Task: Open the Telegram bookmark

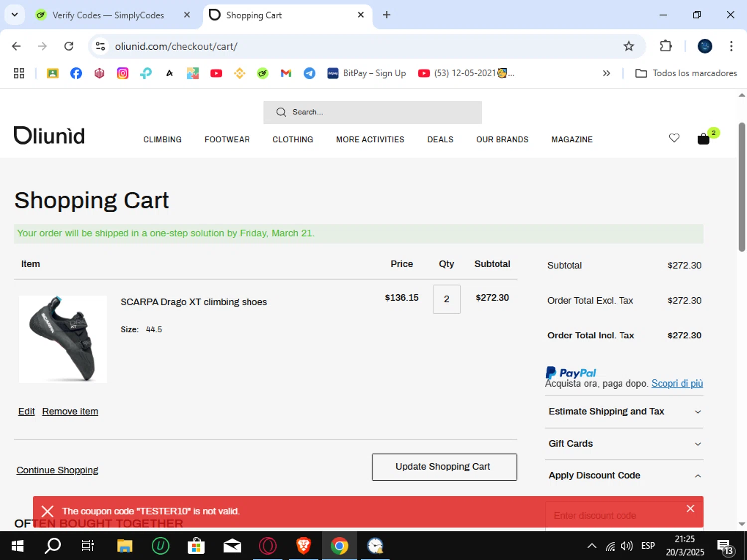Action: [x=309, y=73]
